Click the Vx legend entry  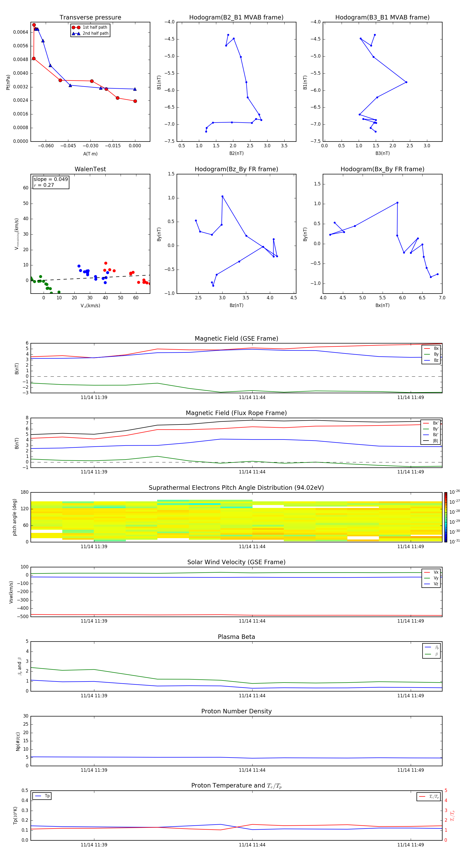431,572
